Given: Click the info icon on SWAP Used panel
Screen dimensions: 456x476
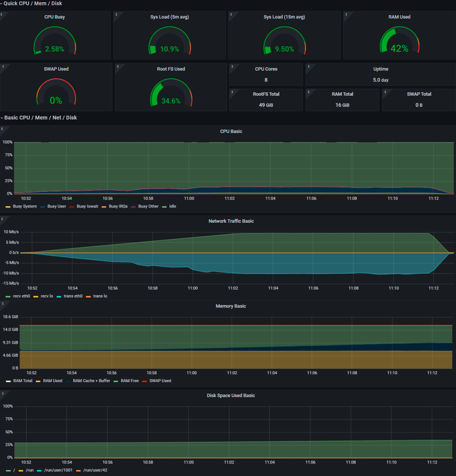Looking at the screenshot, I should (x=3, y=67).
